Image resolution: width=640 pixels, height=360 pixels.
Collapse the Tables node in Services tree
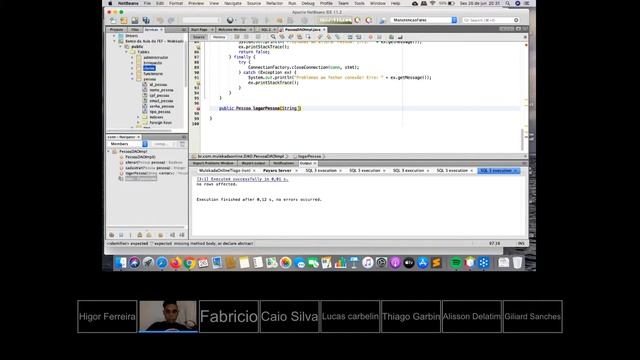tap(127, 52)
